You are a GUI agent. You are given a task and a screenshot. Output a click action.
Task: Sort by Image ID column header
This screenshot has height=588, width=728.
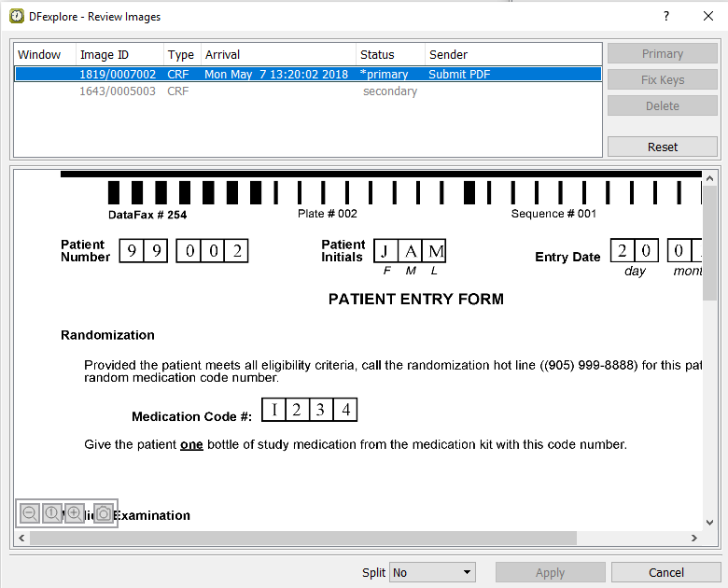click(x=119, y=55)
